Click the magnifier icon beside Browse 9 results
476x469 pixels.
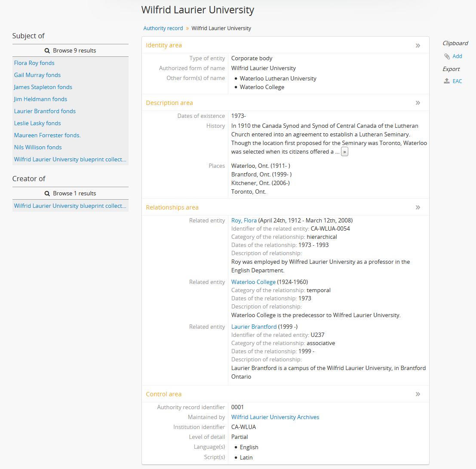[x=47, y=50]
